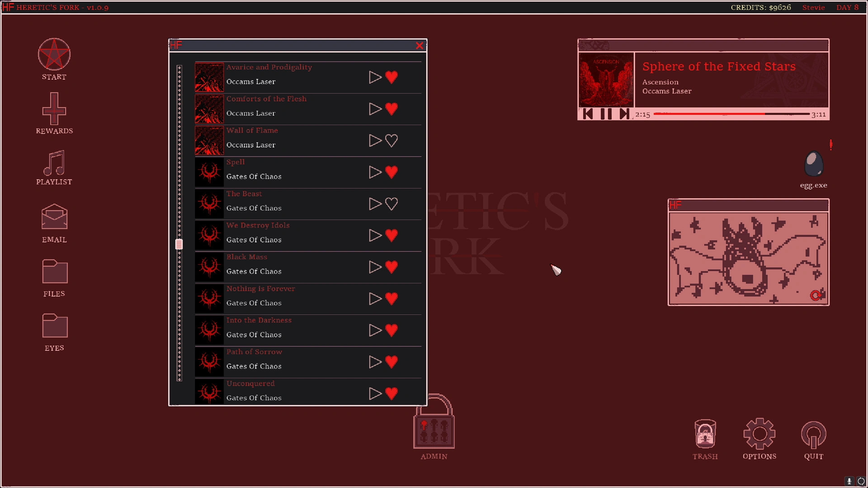Toggle favorite for Spell by Gates Of Chaos

pyautogui.click(x=392, y=172)
